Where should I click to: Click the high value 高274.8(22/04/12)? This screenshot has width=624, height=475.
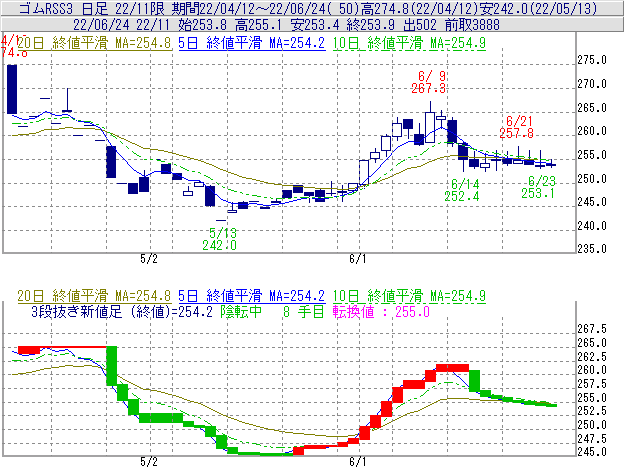click(x=420, y=8)
